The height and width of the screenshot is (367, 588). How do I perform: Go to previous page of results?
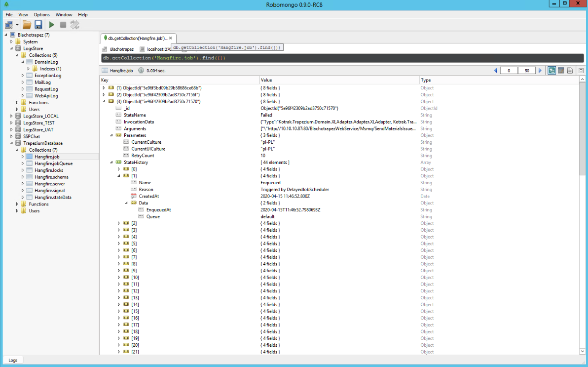coord(495,71)
